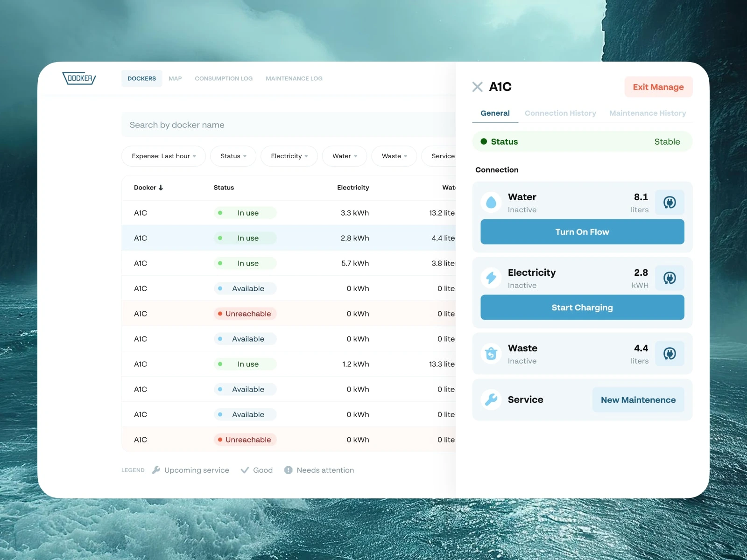
Task: Click the Needs attention legend icon
Action: pos(289,470)
